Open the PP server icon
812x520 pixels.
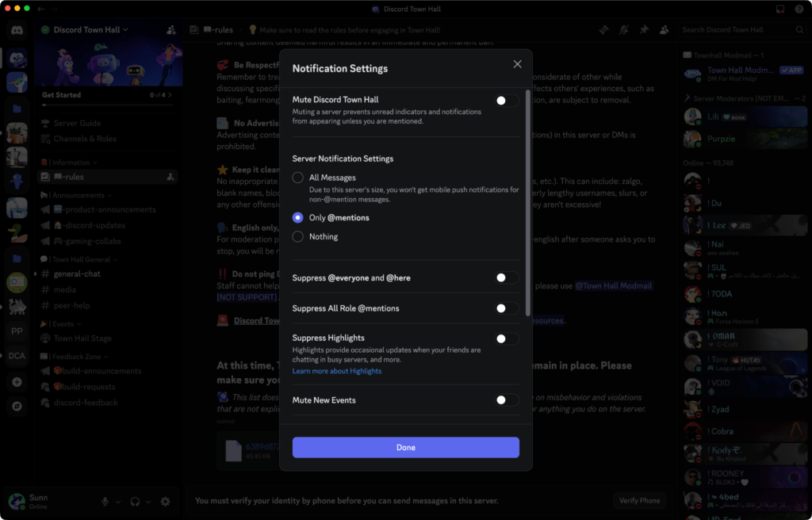[17, 331]
